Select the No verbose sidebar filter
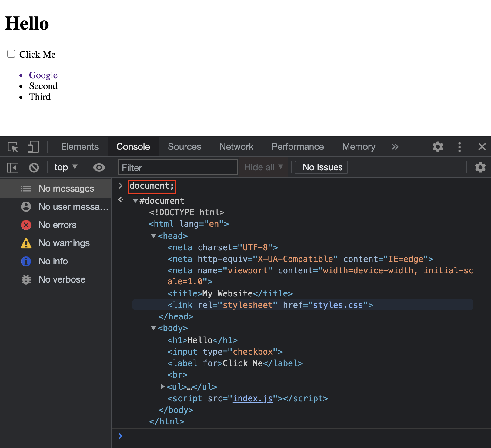Viewport: 491px width, 448px height. [x=56, y=279]
